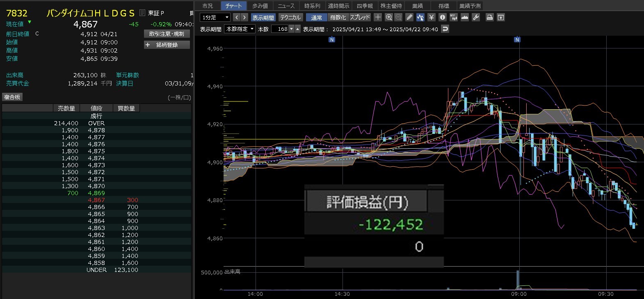The width and height of the screenshot is (644, 299).
Task: Click the -122,452 profit/loss value
Action: [391, 225]
